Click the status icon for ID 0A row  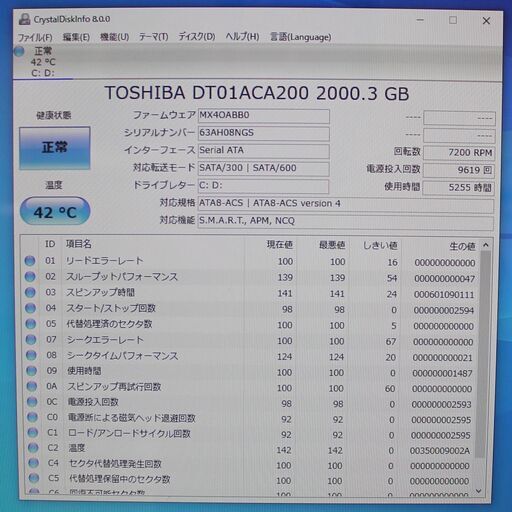tap(32, 387)
